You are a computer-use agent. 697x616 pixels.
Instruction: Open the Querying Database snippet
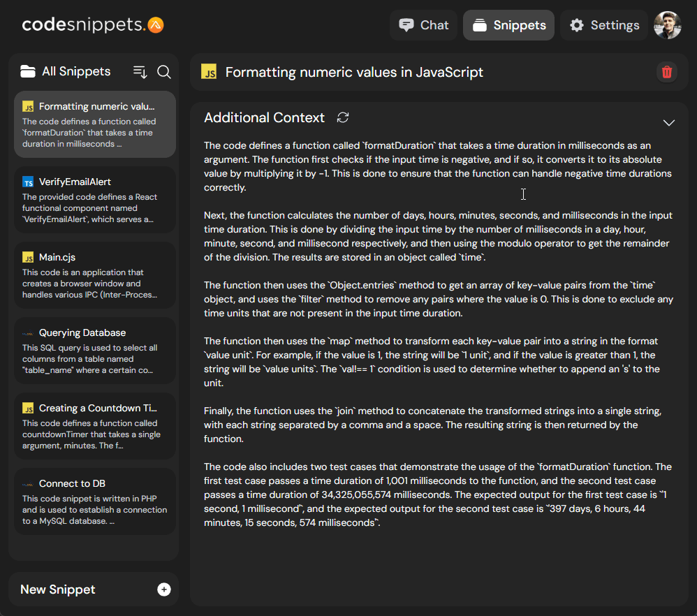coord(95,351)
